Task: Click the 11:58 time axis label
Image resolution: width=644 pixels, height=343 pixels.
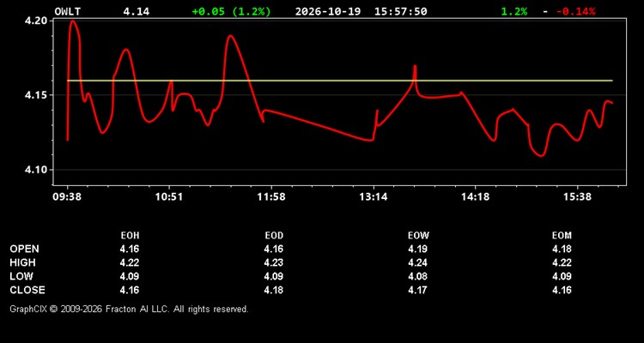Action: pos(270,197)
